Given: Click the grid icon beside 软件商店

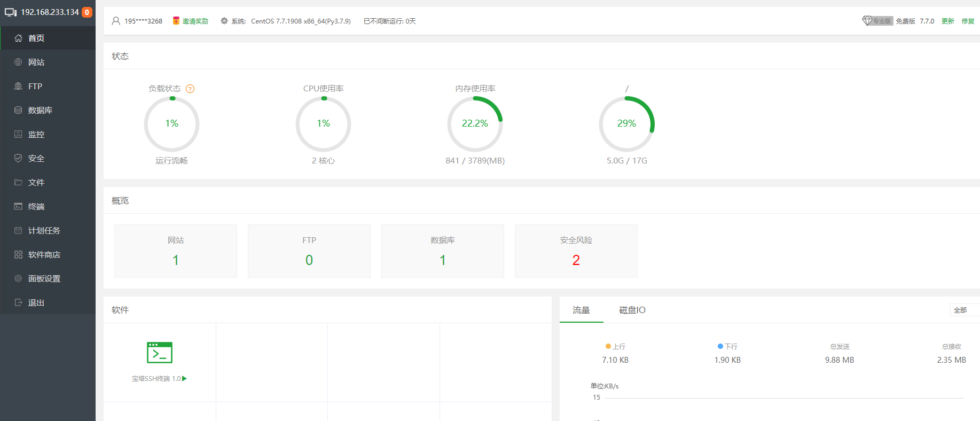Looking at the screenshot, I should pos(18,254).
